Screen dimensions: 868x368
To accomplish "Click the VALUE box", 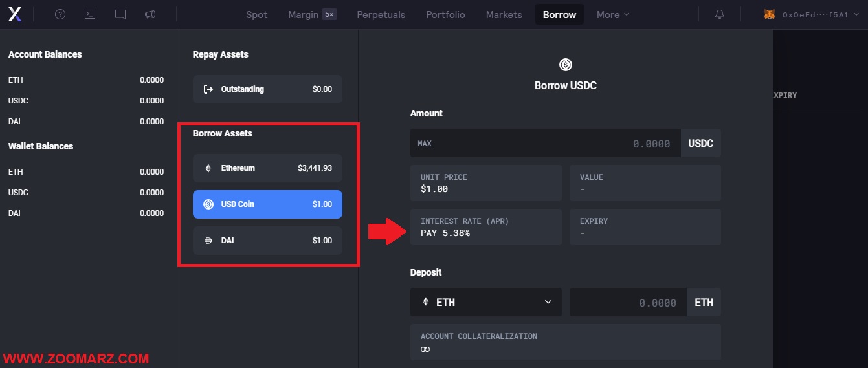I will click(645, 183).
